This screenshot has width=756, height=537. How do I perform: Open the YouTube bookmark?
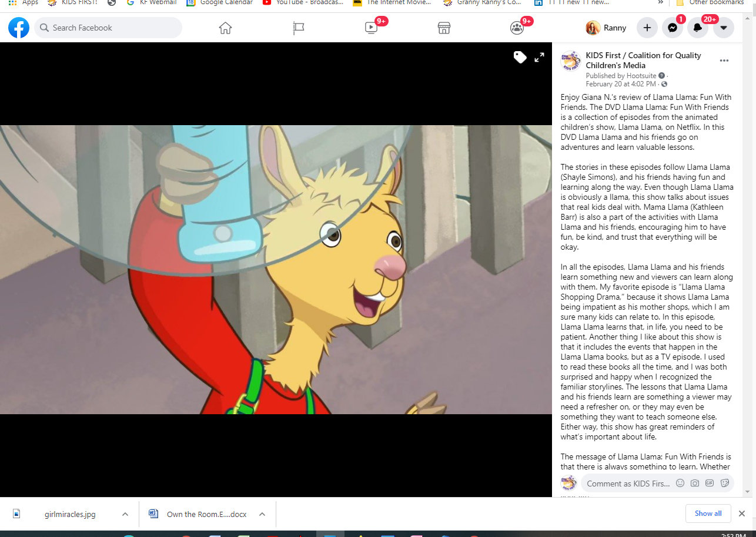coord(303,2)
